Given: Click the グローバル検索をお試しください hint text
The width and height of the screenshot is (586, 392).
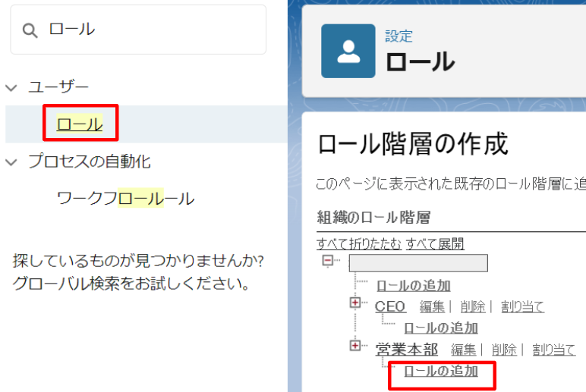Looking at the screenshot, I should [x=131, y=284].
